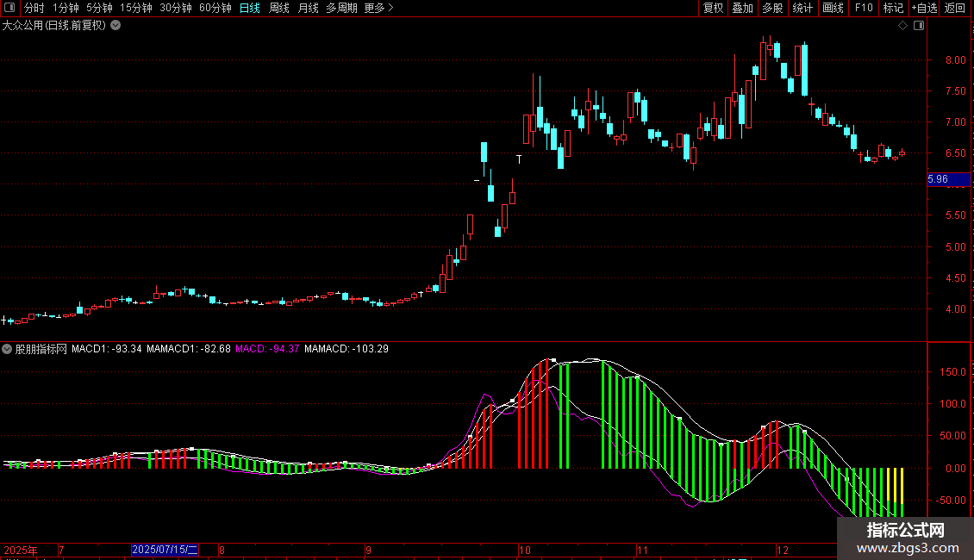Click the panel layout icon at top-left
The width and height of the screenshot is (974, 560).
click(9, 8)
